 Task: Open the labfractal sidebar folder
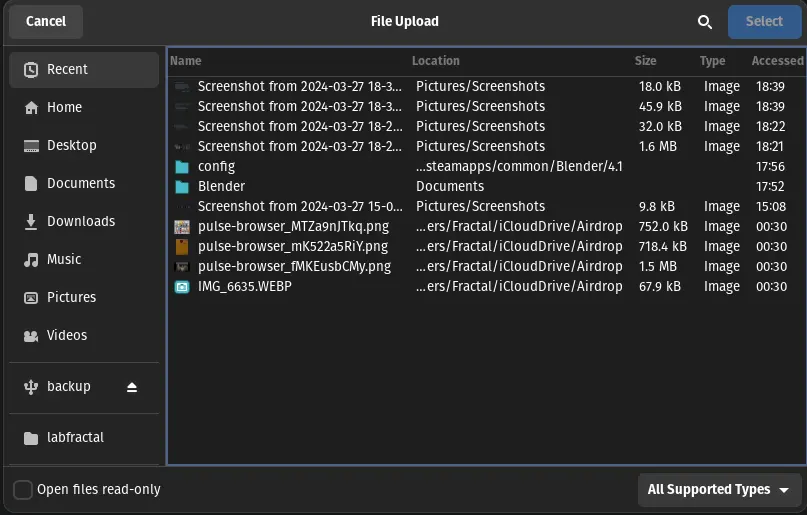pos(84,438)
